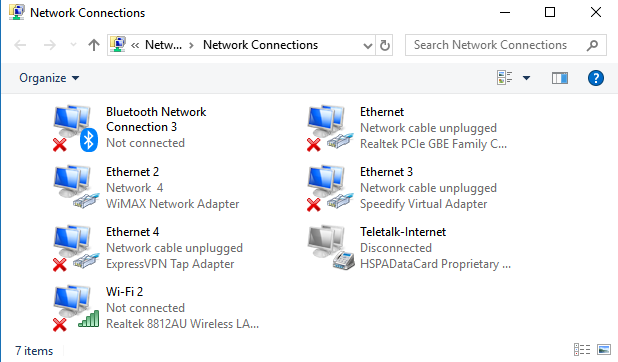Image resolution: width=618 pixels, height=362 pixels.
Task: Click the Forward navigation arrow
Action: tap(50, 45)
